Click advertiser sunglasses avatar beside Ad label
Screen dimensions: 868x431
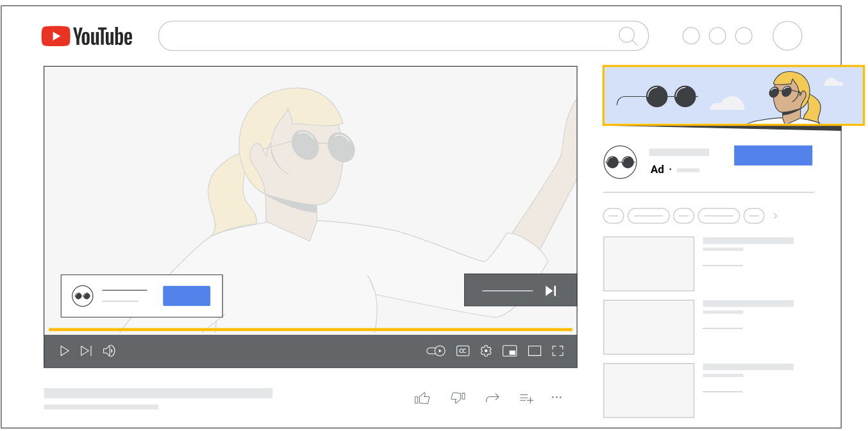pyautogui.click(x=620, y=162)
